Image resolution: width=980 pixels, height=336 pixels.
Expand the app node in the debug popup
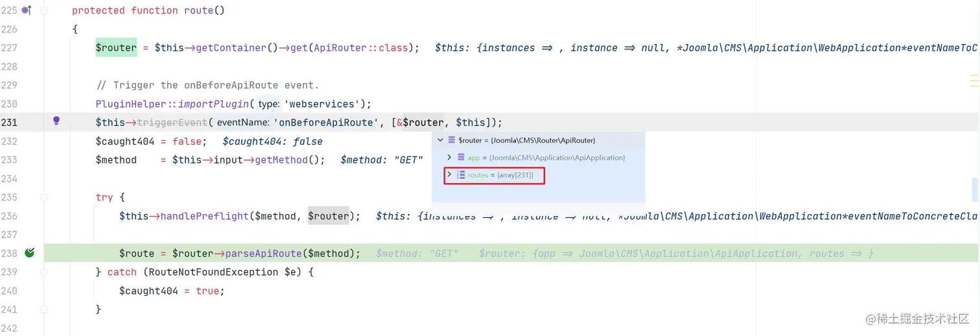(x=450, y=158)
